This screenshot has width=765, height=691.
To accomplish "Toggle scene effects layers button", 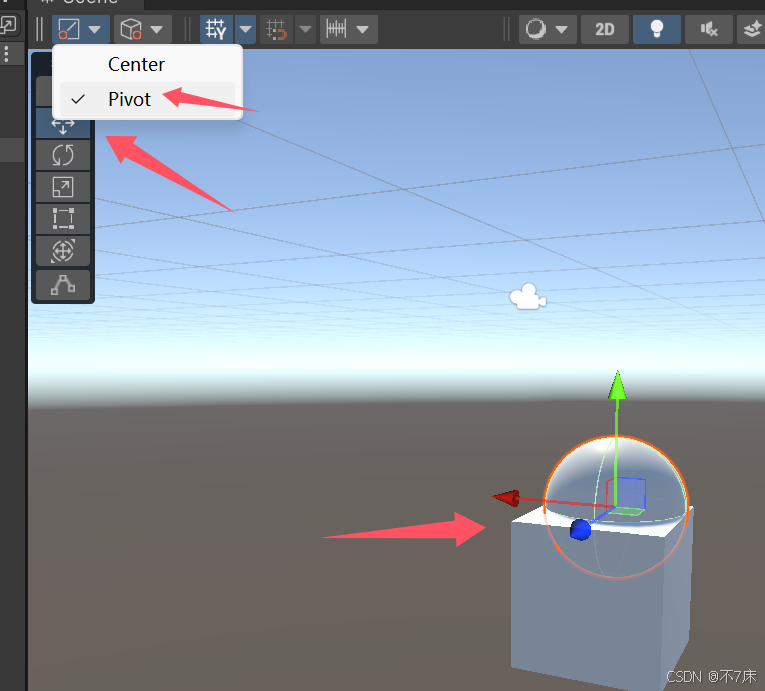I will click(x=751, y=29).
